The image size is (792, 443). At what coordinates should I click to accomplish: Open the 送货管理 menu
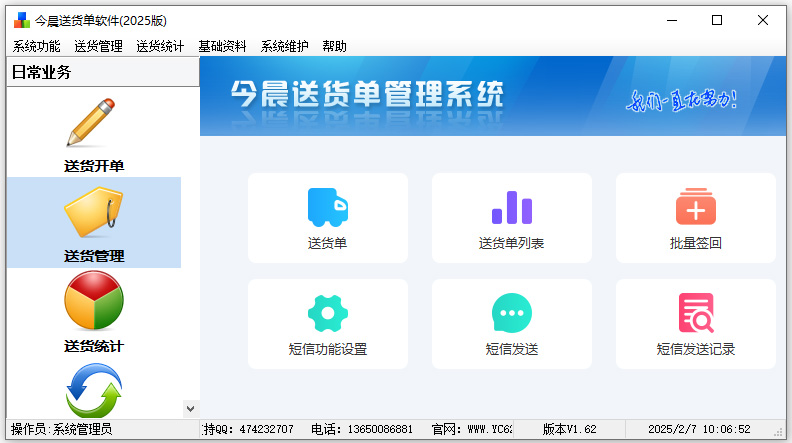(98, 46)
